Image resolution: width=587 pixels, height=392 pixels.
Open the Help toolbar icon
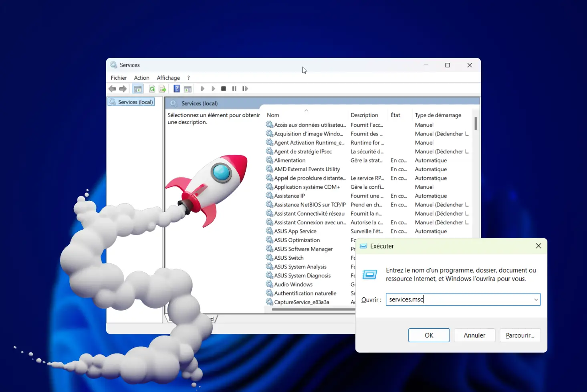coord(177,89)
